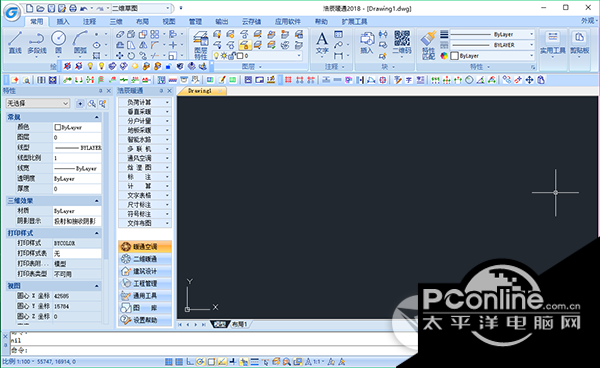
Task: Click the open folder icon in quick access bar
Action: [40, 8]
